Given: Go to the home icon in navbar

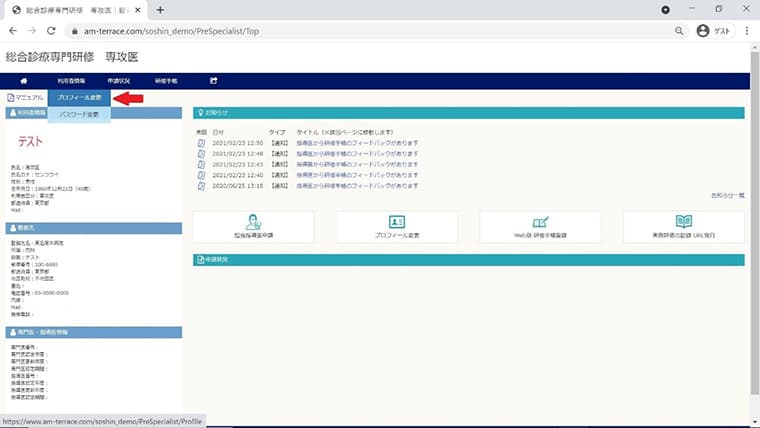Looking at the screenshot, I should click(x=24, y=81).
